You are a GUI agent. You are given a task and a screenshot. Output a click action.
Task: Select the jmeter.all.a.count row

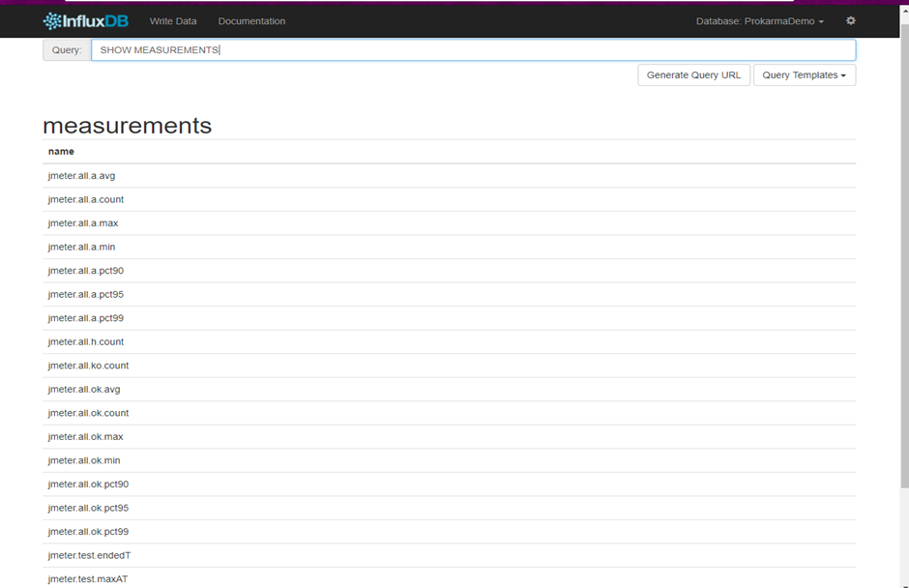[x=450, y=199]
